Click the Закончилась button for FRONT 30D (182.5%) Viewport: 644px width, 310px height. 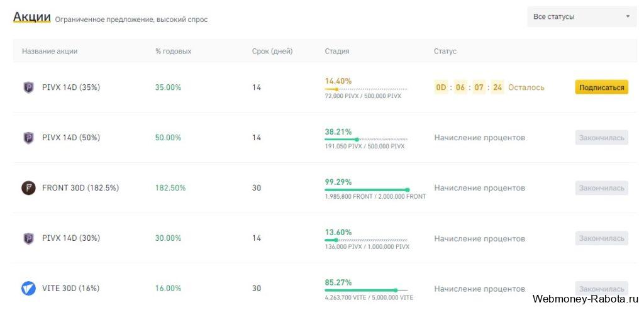[x=601, y=188]
